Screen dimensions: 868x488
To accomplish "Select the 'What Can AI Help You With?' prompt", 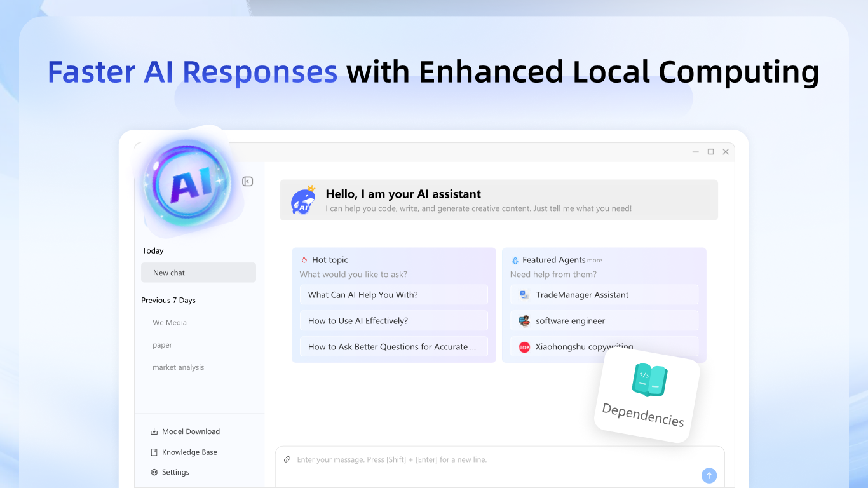I will tap(393, 294).
